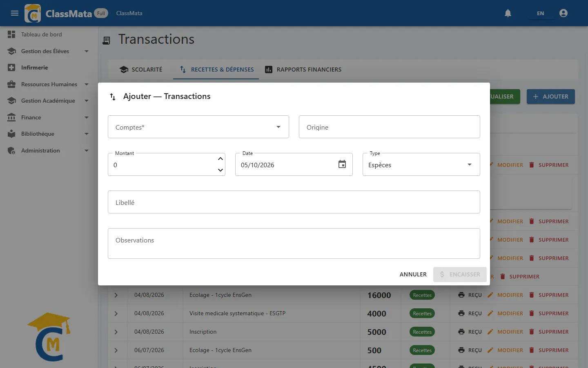
Task: Click the Transactions page title icon
Action: 107,40
